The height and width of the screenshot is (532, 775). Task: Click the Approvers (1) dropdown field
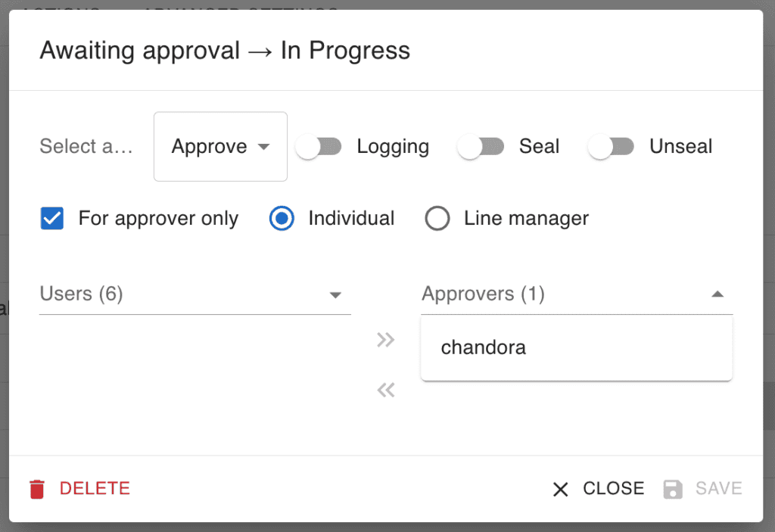[577, 294]
